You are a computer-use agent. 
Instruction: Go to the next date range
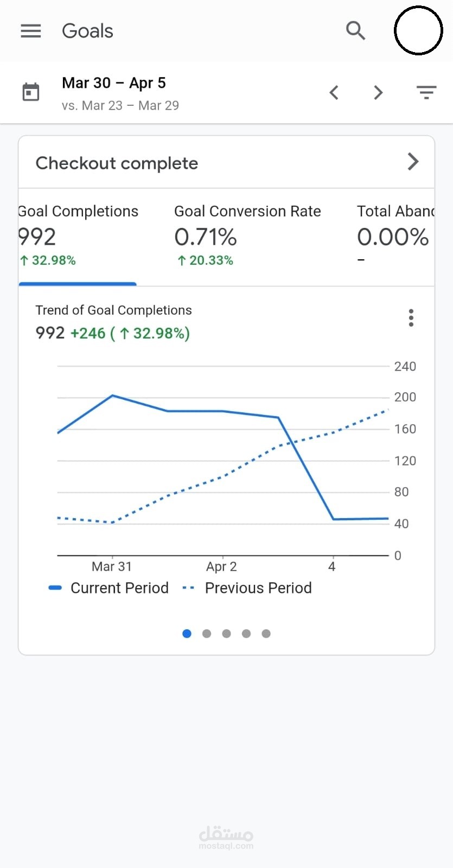coord(378,92)
